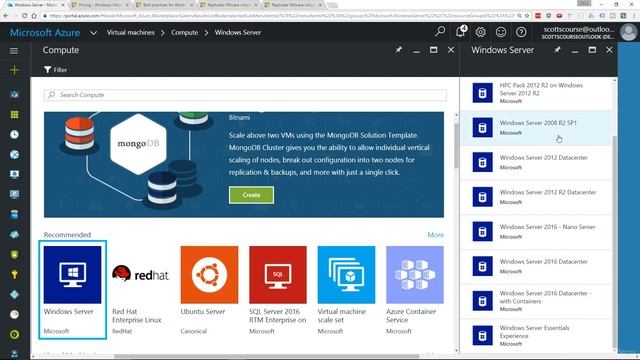Screen dimensions: 640x360
Task: Select Windows Server 2008 R2 SP1
Action: coord(536,127)
